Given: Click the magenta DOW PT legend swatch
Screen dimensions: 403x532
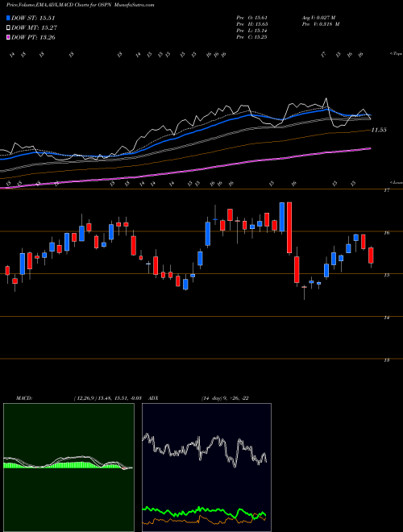Looking at the screenshot, I should [x=9, y=37].
